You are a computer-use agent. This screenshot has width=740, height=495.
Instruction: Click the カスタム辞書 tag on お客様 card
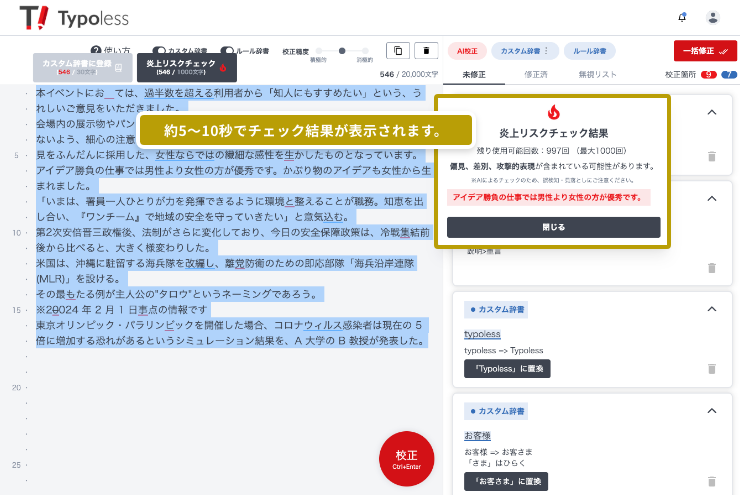(x=496, y=411)
